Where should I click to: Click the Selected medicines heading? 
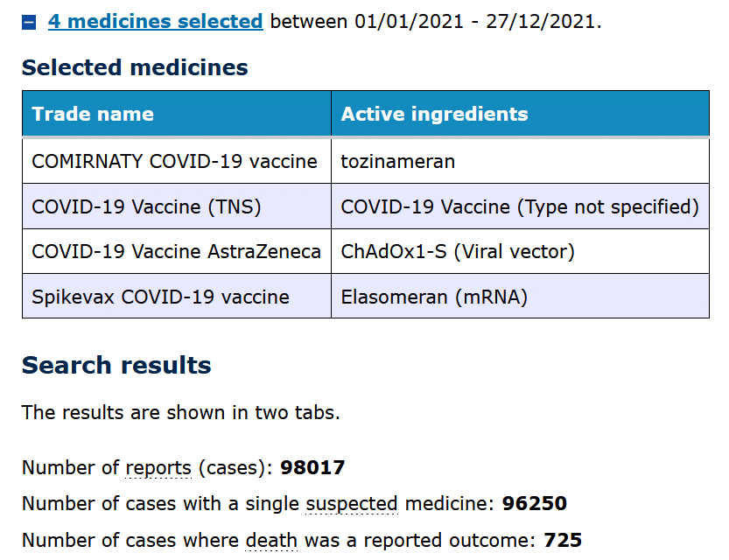pyautogui.click(x=135, y=67)
